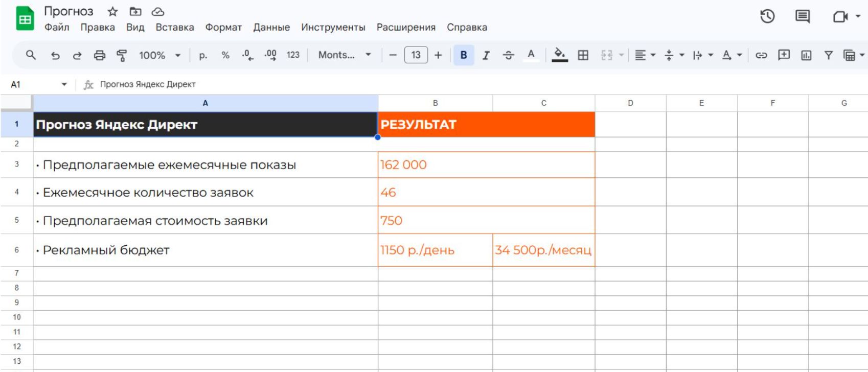Decrease decimal places
This screenshot has height=372, width=868.
(248, 55)
